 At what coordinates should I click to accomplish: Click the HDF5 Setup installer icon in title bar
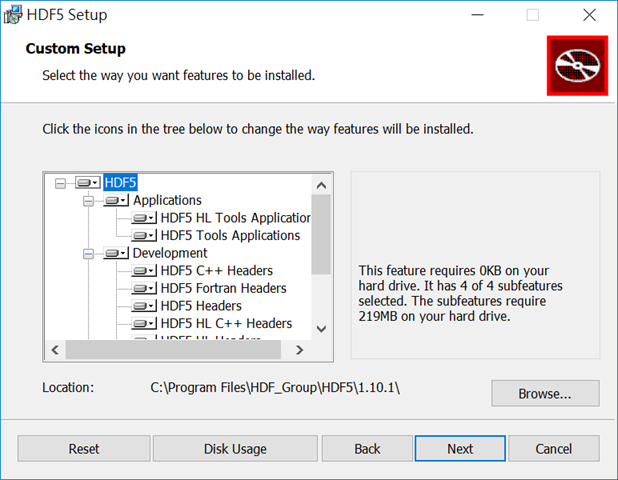click(x=13, y=15)
